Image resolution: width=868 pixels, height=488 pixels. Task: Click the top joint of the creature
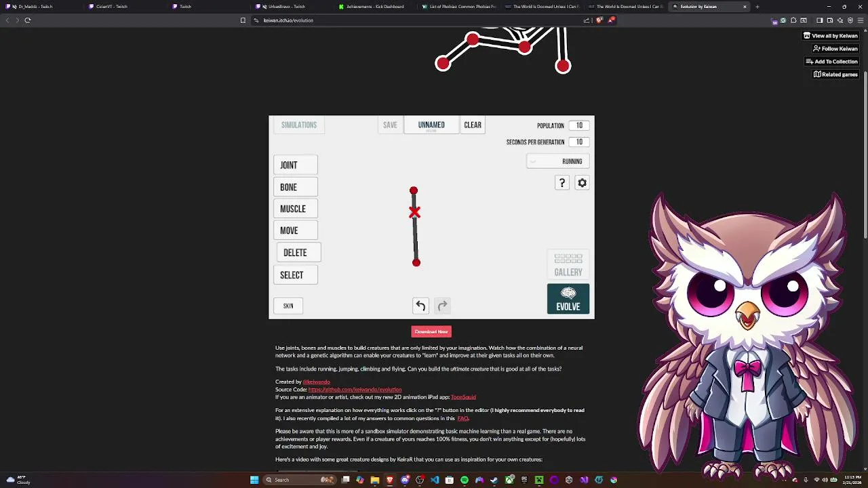[x=414, y=191]
